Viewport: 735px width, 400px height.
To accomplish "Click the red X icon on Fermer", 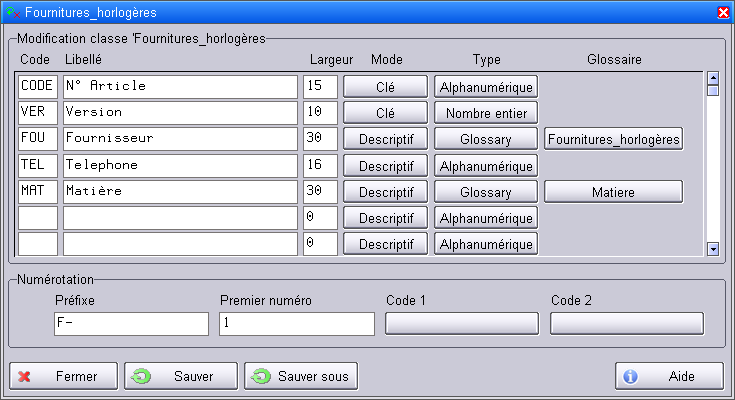I will click(x=24, y=377).
